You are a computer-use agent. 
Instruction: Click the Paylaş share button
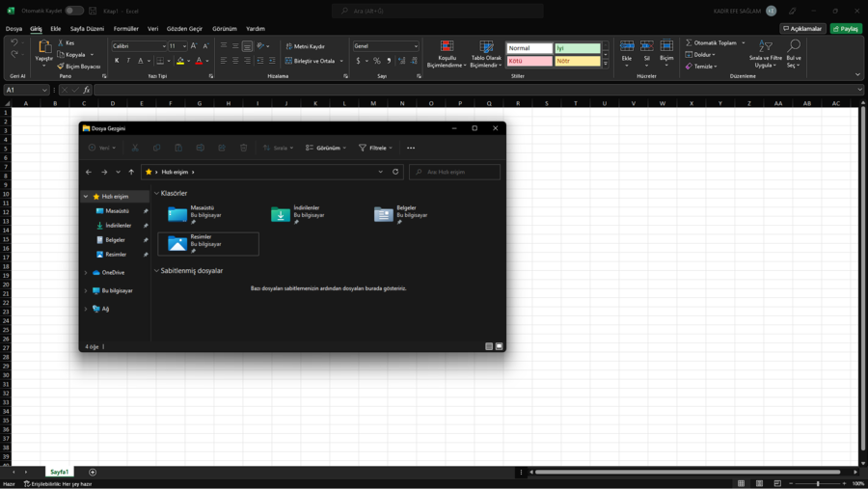846,29
